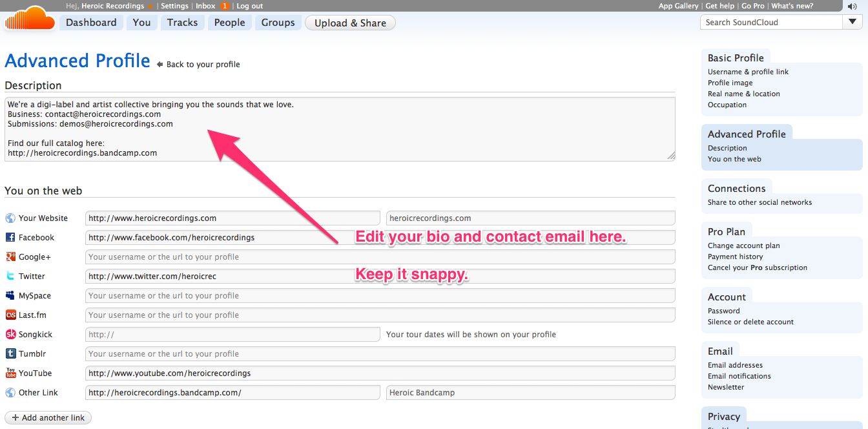This screenshot has width=868, height=429.
Task: Jump to You on the web sidebar link
Action: (734, 159)
